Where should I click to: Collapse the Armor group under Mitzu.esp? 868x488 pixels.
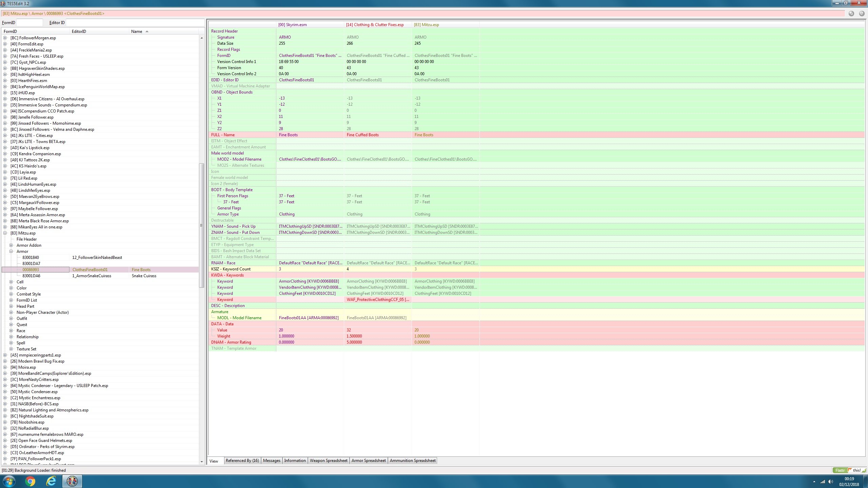11,251
